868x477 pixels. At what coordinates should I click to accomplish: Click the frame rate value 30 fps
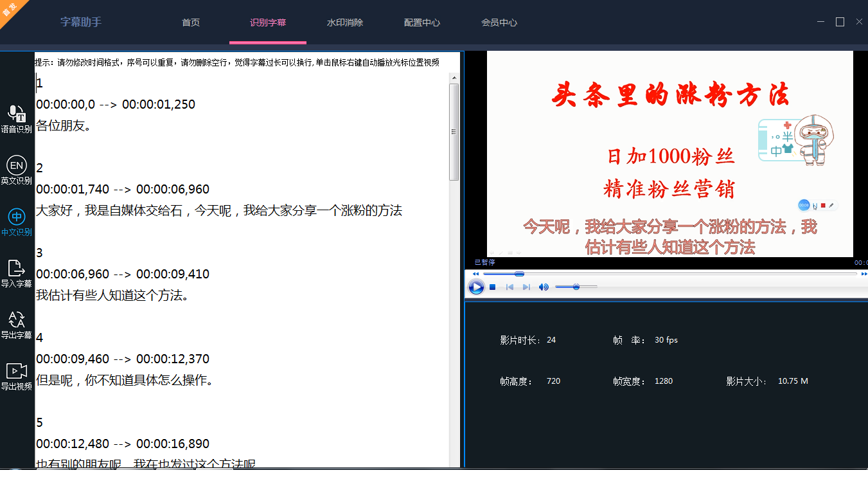(666, 340)
